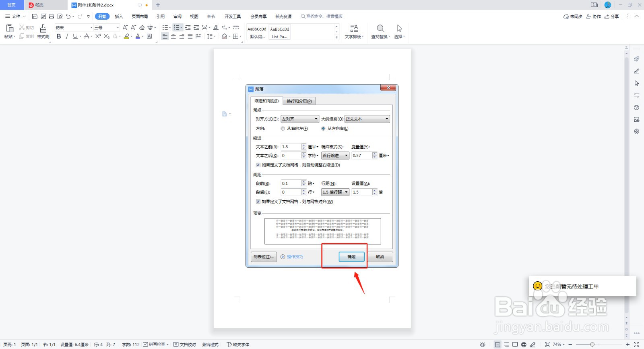This screenshot has height=349, width=644.
Task: Toggle Underline formatting
Action: tap(75, 36)
